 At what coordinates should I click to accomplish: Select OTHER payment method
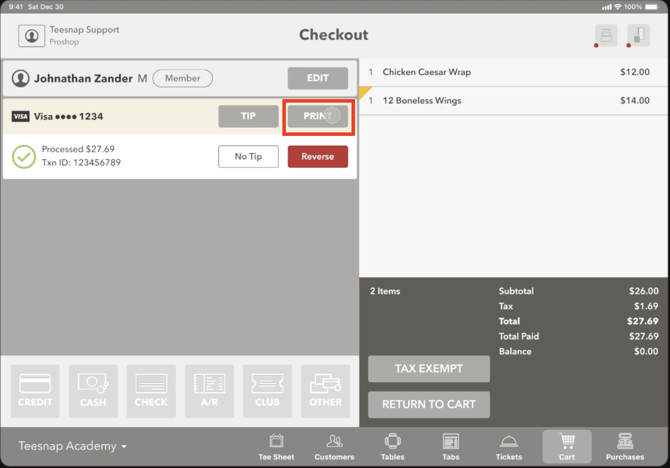[x=326, y=391]
